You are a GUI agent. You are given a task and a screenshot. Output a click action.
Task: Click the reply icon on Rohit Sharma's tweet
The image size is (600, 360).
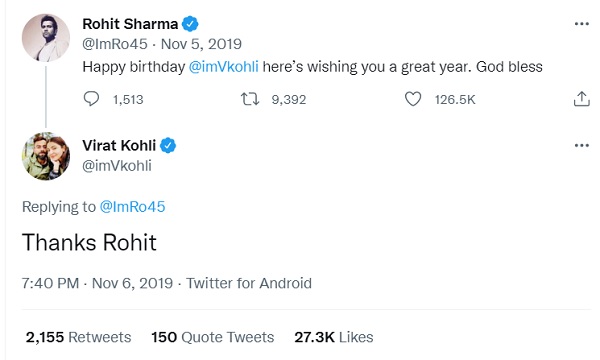[x=91, y=99]
